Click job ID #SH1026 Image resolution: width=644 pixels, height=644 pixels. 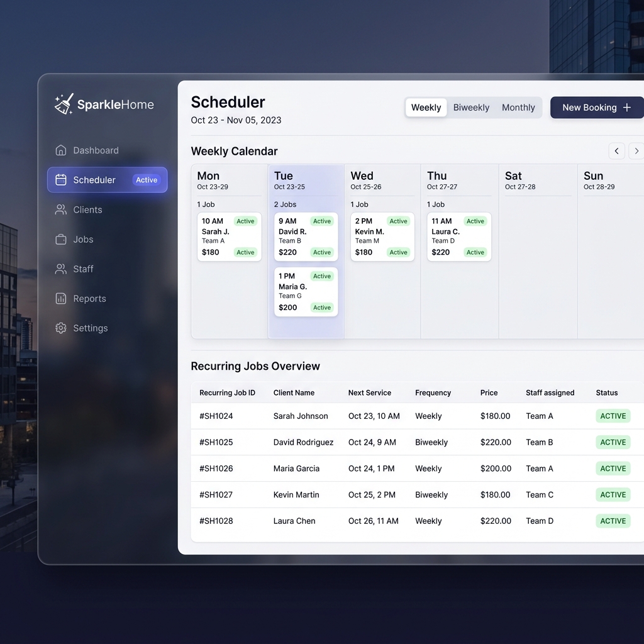coord(216,469)
